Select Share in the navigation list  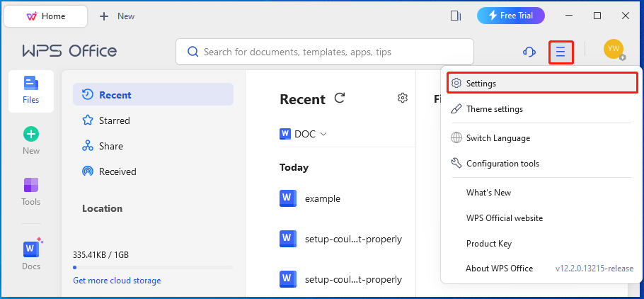[153, 146]
